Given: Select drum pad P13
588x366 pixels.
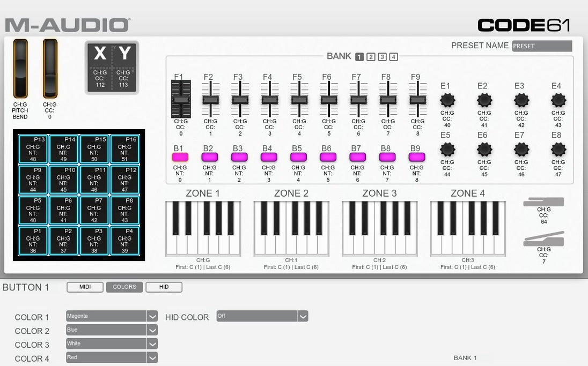Looking at the screenshot, I should click(33, 149).
